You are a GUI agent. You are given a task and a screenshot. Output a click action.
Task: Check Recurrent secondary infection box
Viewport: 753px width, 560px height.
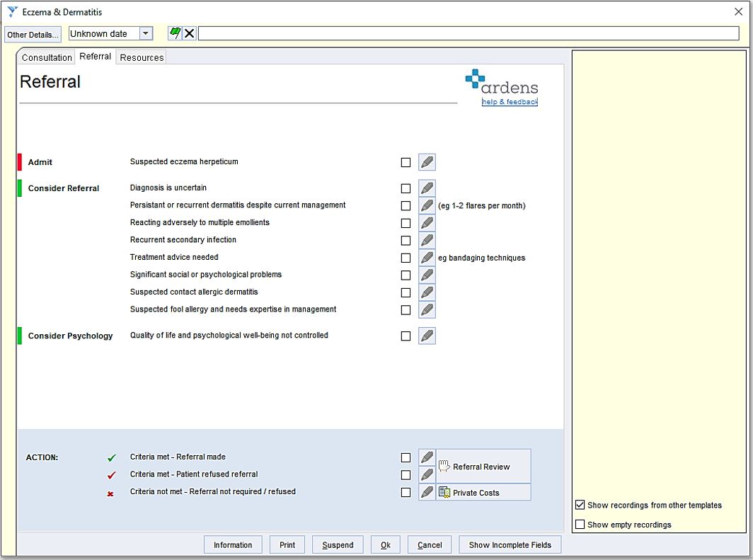[x=406, y=240]
